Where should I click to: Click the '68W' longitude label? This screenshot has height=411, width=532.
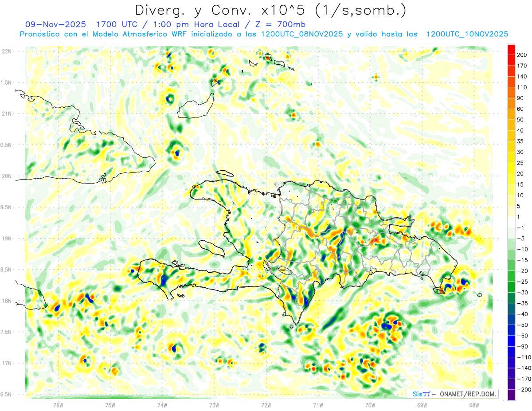474,405
